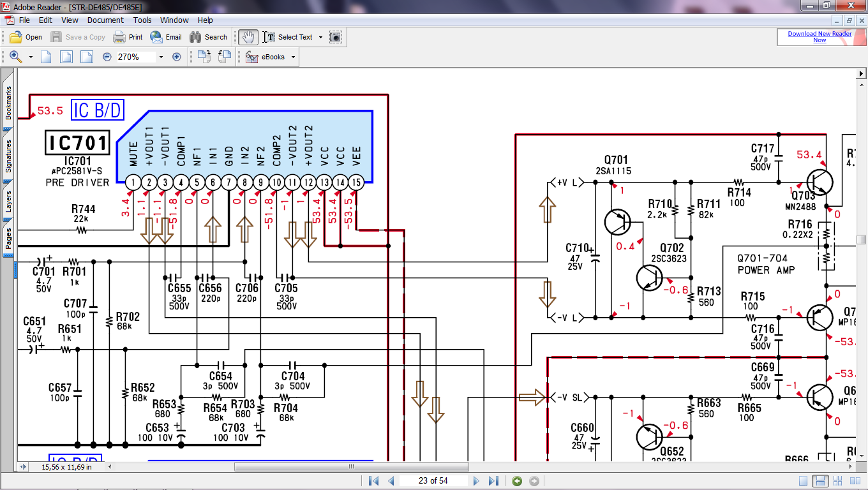Open the Help menu
Viewport: 868px width, 490px height.
pos(206,20)
